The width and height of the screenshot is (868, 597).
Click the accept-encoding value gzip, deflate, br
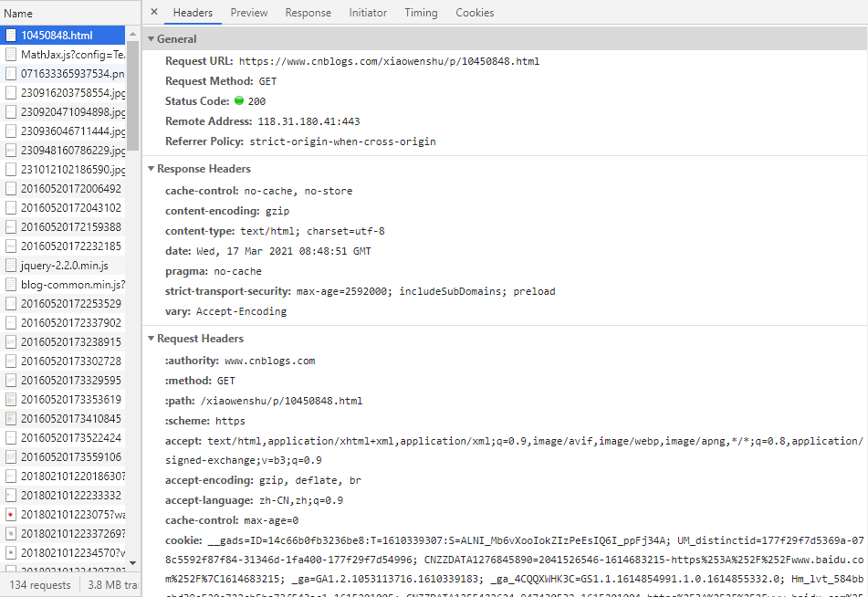click(310, 481)
